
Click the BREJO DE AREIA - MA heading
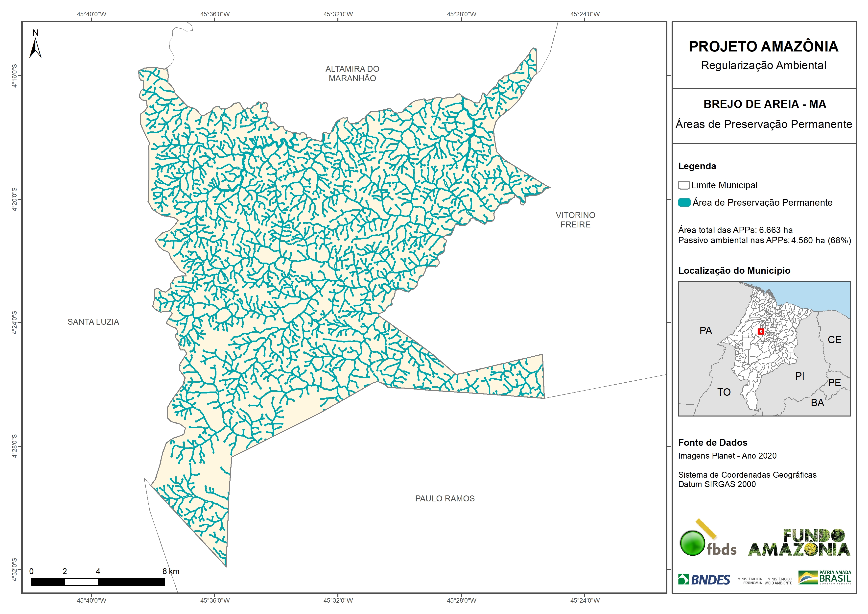[764, 104]
